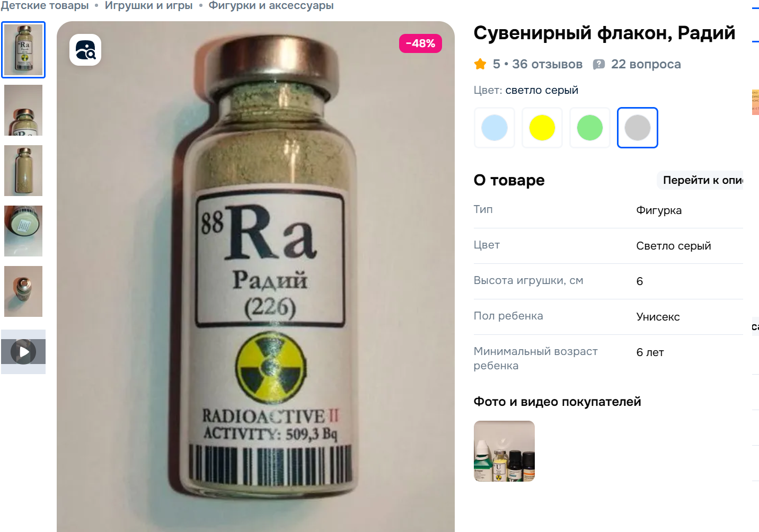Image resolution: width=759 pixels, height=532 pixels.
Task: Go to Игрушки и игры breadcrumb
Action: 148,5
